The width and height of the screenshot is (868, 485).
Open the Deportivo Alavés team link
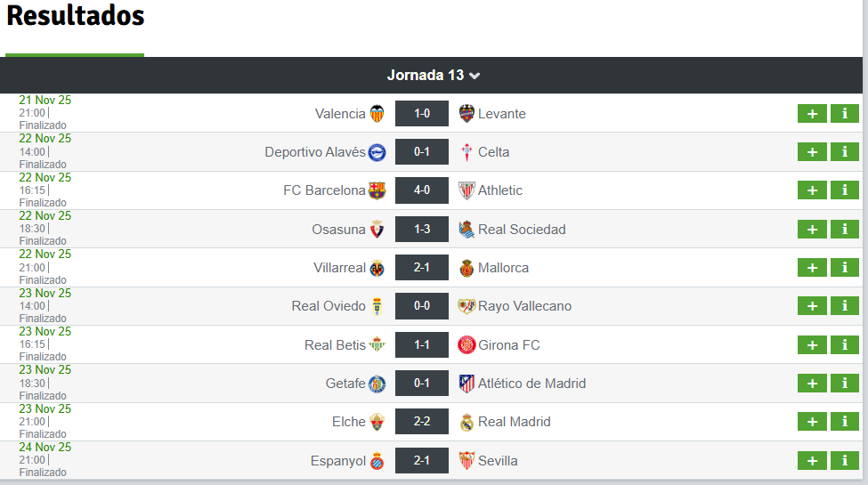tap(315, 151)
